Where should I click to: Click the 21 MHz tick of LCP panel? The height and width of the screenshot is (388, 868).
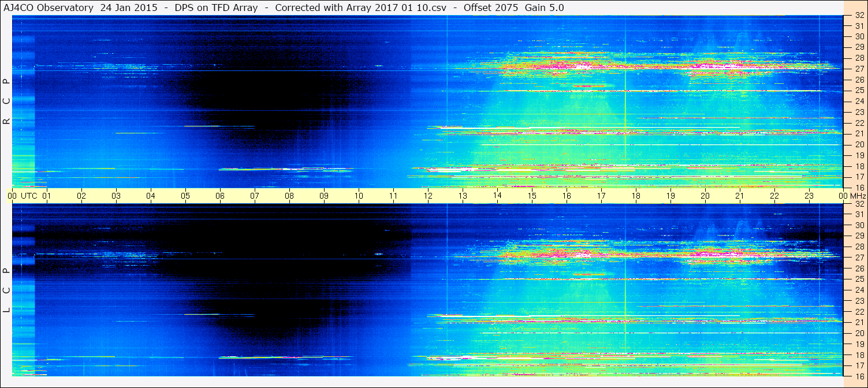(859, 322)
